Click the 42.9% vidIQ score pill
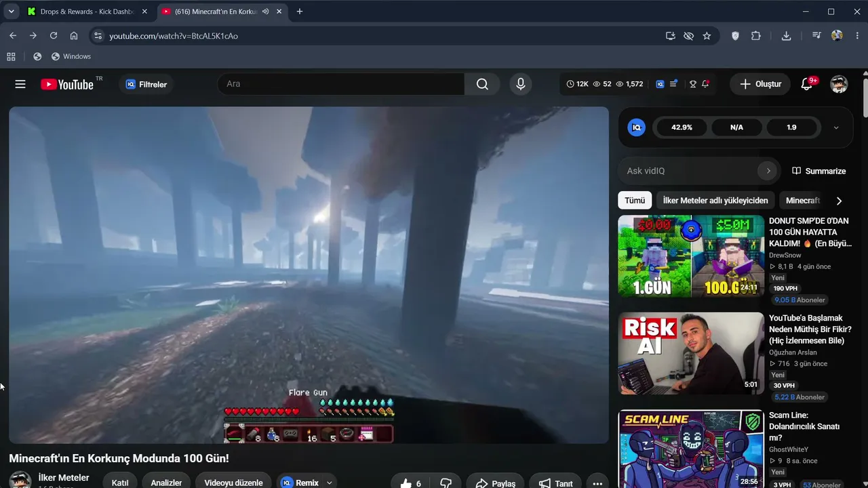The image size is (868, 488). [682, 127]
